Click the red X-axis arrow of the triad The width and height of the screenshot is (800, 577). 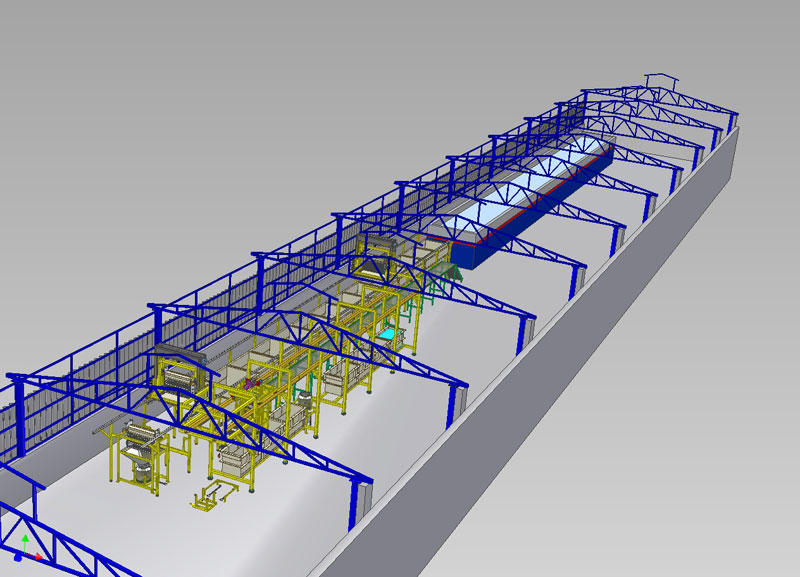pos(38,554)
